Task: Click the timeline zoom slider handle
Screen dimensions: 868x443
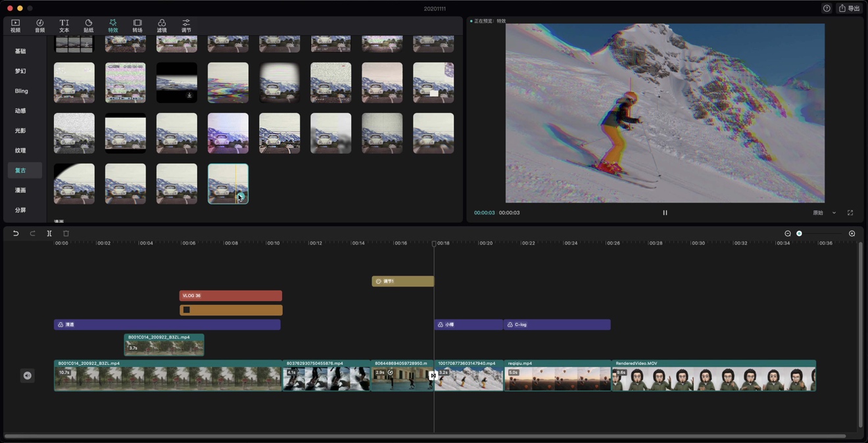Action: 800,233
